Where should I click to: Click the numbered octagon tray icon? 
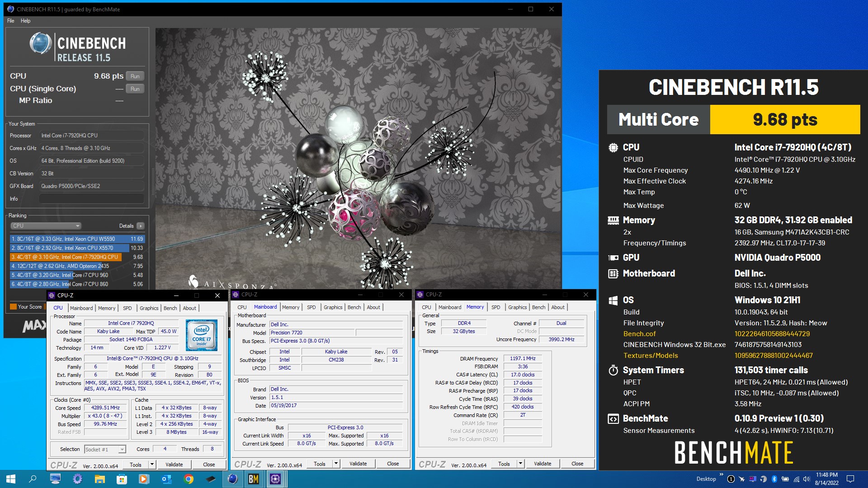click(x=731, y=479)
